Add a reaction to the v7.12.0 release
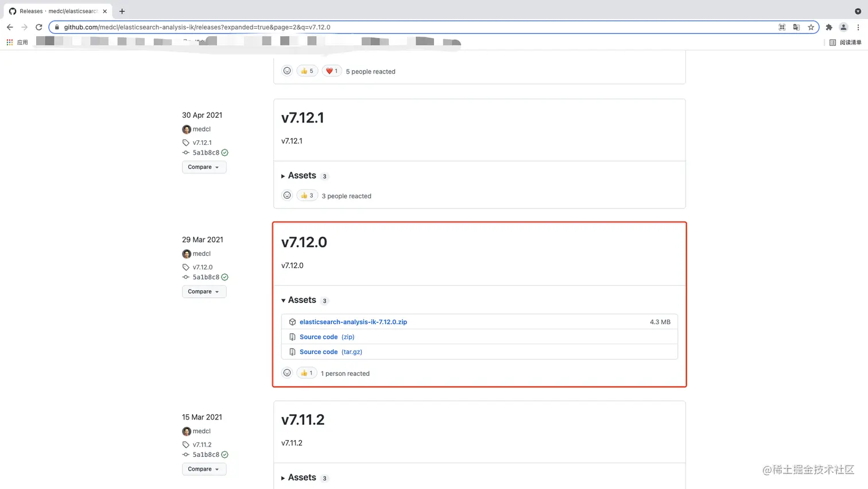Image resolution: width=868 pixels, height=489 pixels. point(287,373)
